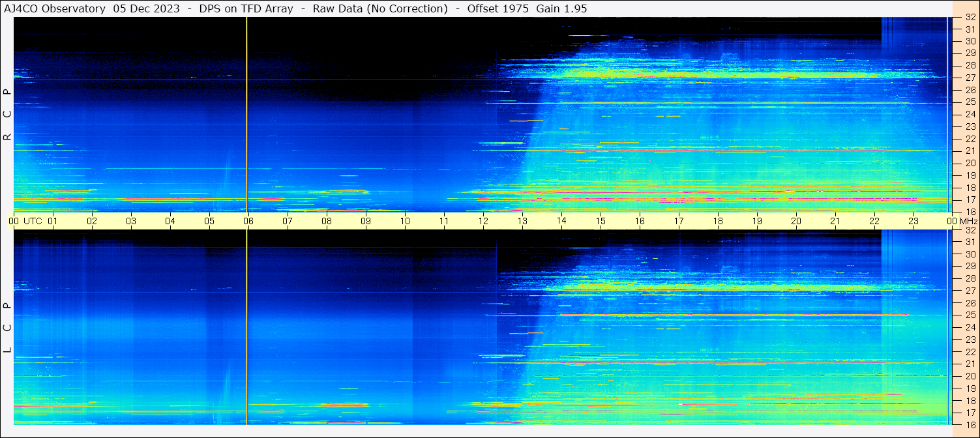
Task: Click 32 MHz label on LCP scale
Action: click(970, 230)
